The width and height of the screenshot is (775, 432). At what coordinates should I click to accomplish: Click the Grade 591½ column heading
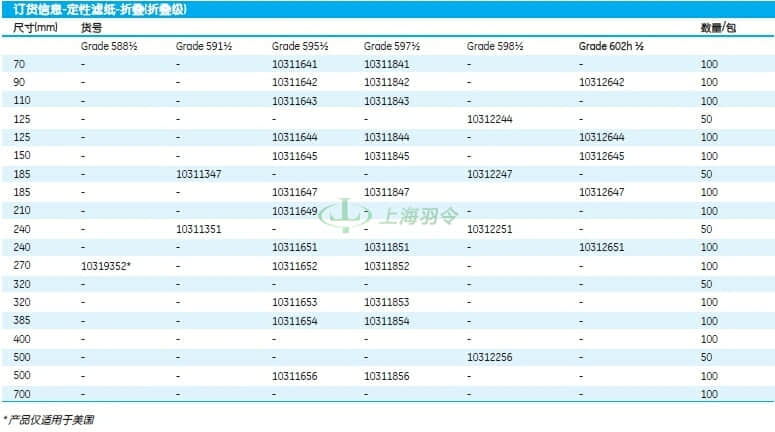point(204,46)
